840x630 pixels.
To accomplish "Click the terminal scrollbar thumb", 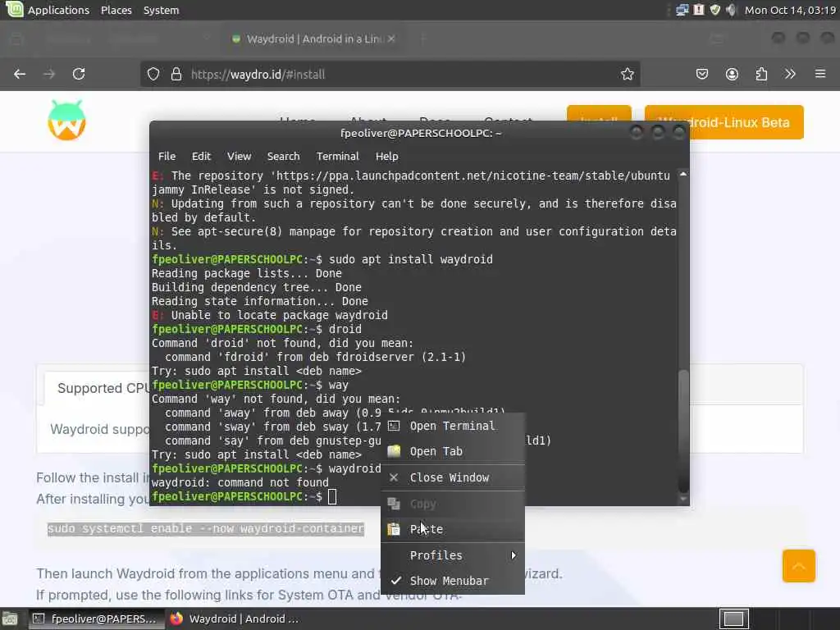I will [x=683, y=431].
